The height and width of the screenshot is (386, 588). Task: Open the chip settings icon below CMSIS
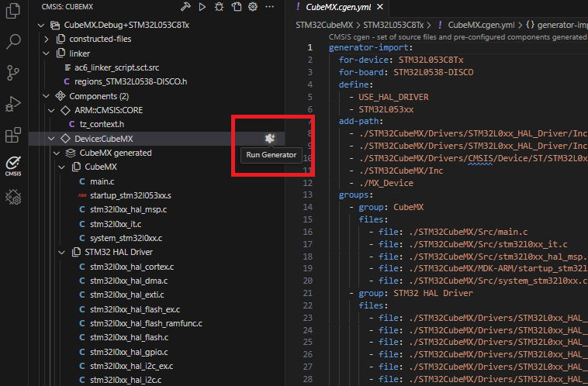tap(13, 197)
